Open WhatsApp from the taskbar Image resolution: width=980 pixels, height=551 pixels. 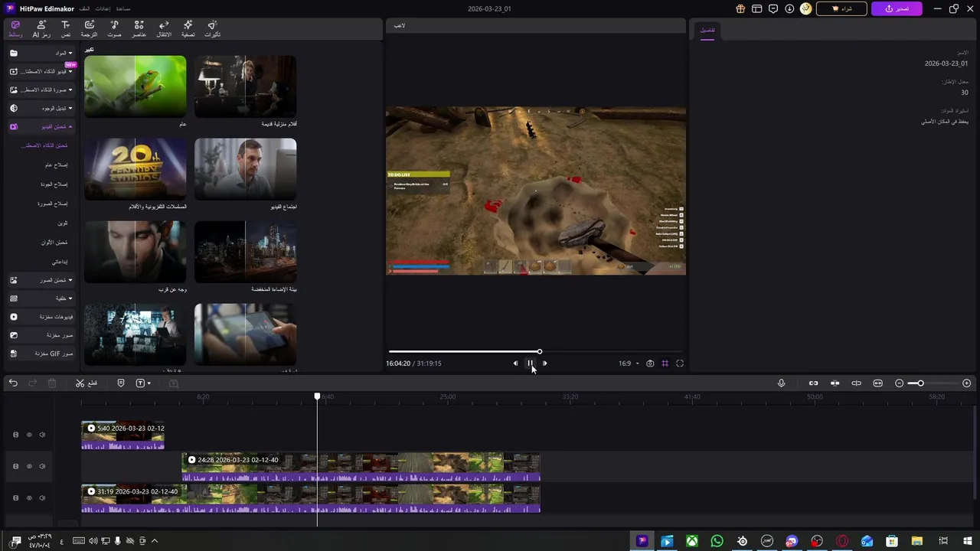pos(717,541)
